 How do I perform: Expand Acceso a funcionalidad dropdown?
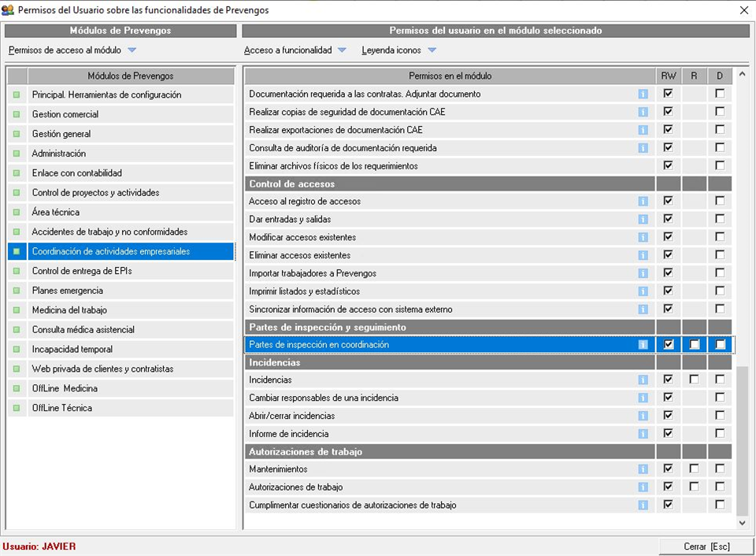click(x=342, y=50)
